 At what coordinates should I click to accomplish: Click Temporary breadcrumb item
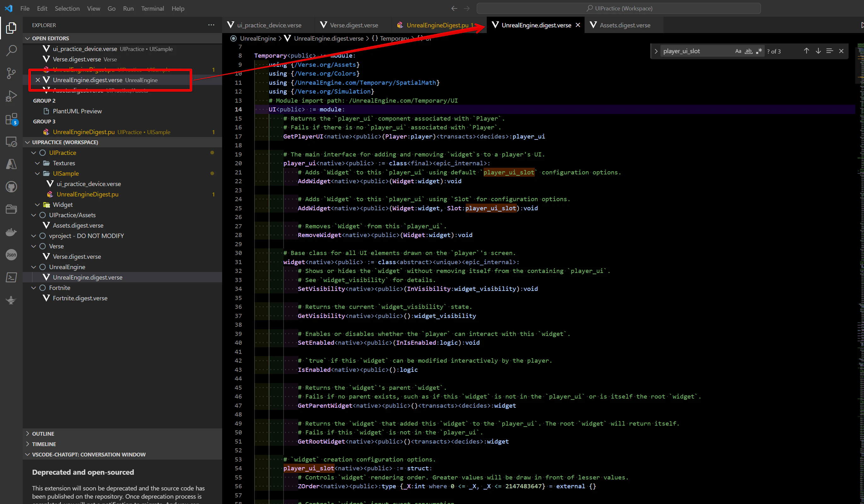click(x=394, y=38)
